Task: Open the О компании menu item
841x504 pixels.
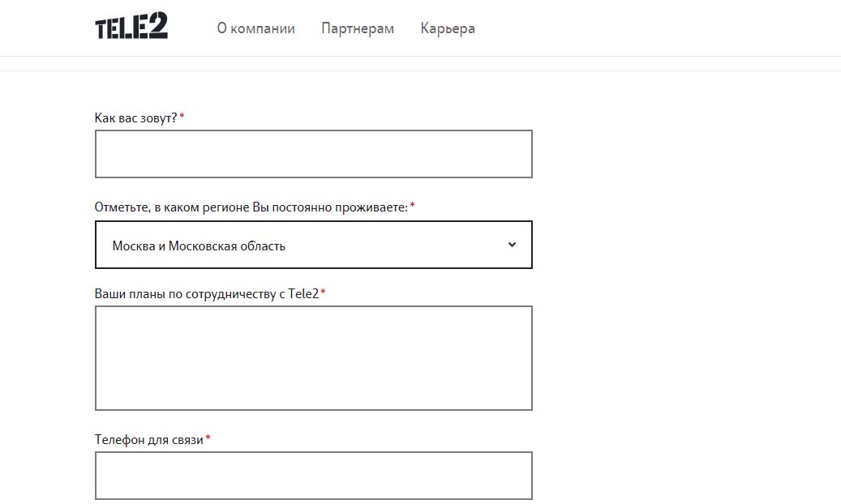Action: pos(255,28)
